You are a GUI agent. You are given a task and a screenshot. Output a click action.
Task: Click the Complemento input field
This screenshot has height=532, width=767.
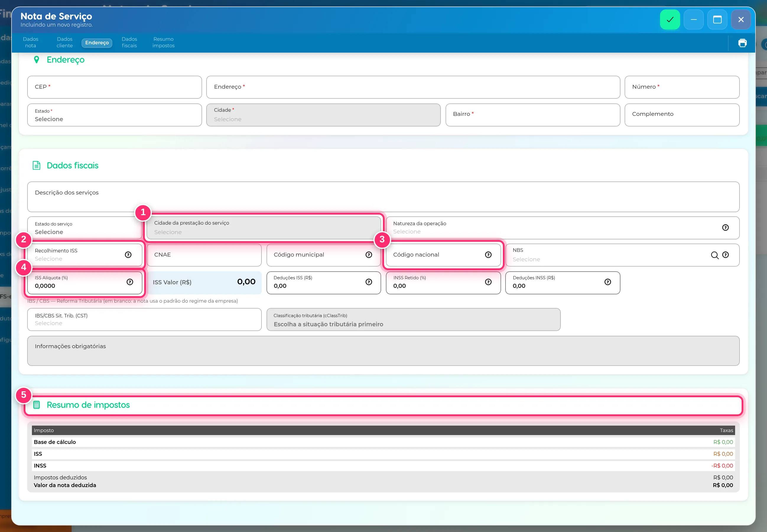(x=682, y=115)
